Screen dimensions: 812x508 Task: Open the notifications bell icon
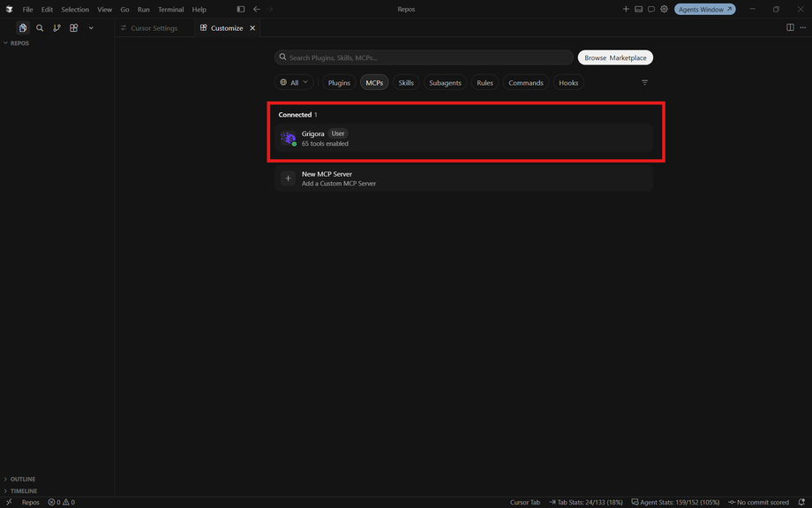pyautogui.click(x=801, y=503)
